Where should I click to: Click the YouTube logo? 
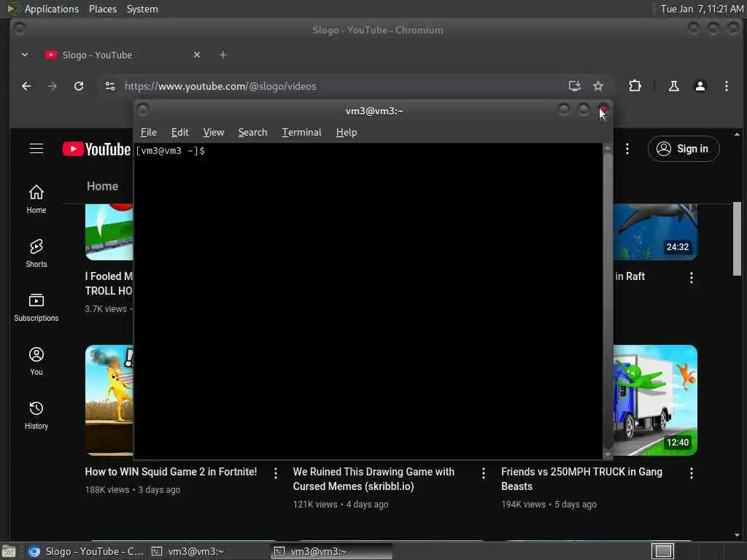click(x=97, y=149)
